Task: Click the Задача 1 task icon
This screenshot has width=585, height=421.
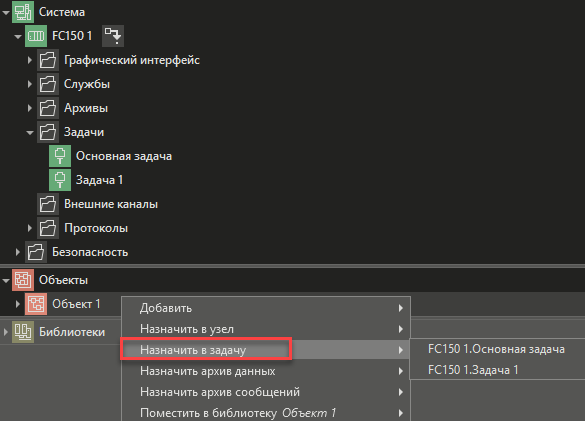Action: click(60, 180)
